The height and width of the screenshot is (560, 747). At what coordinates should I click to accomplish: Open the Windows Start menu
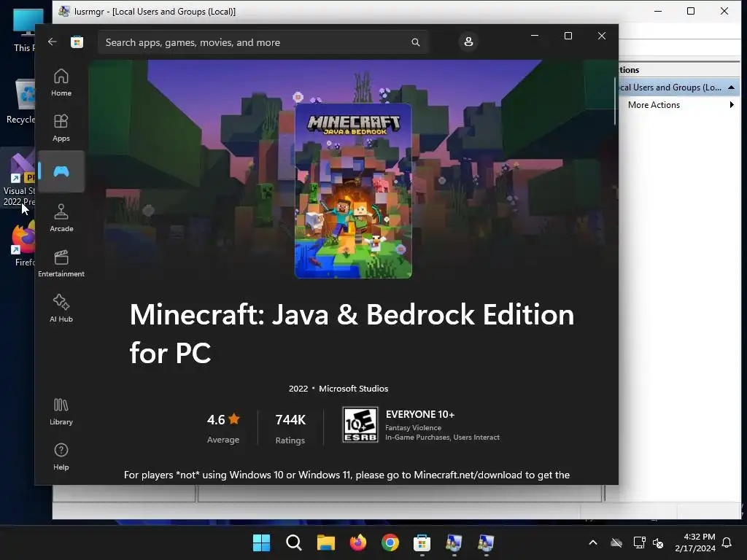(x=261, y=542)
